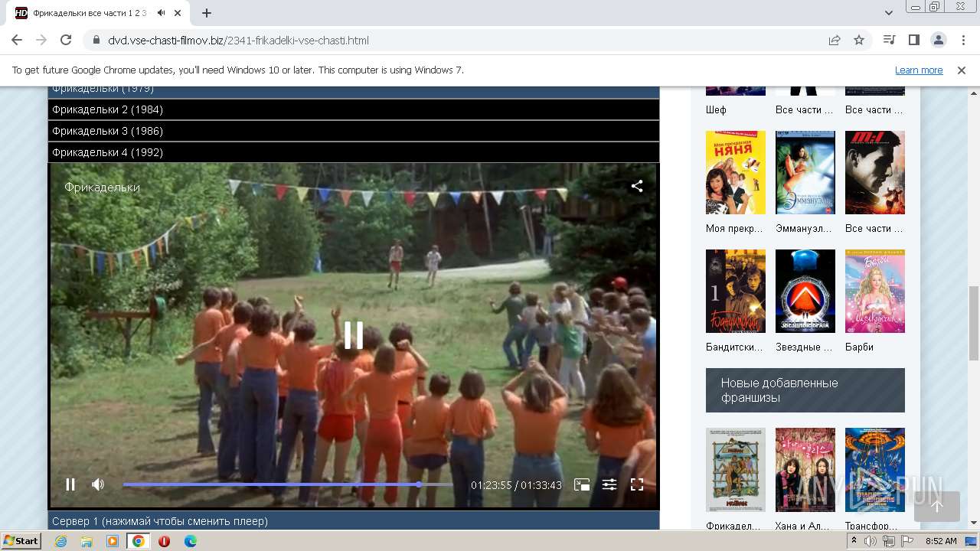Click the video title Фрикадельки overlay
This screenshot has height=551, width=980.
click(102, 187)
